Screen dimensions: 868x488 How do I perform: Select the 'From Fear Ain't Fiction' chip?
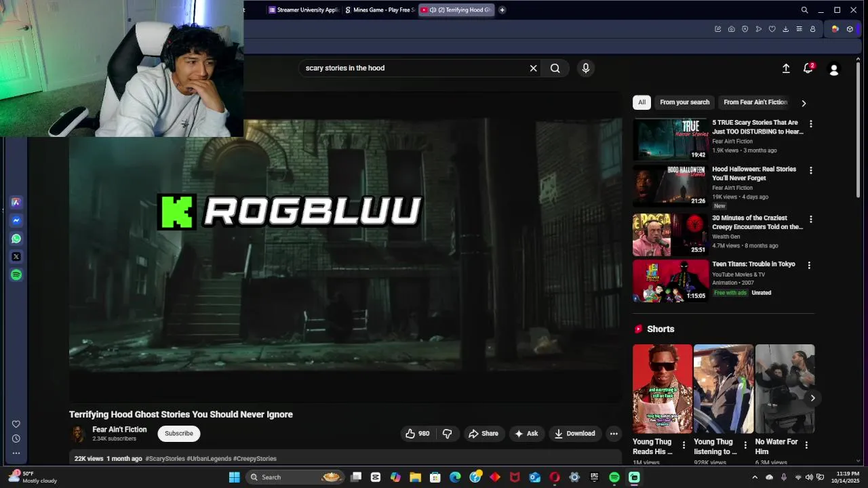click(755, 102)
